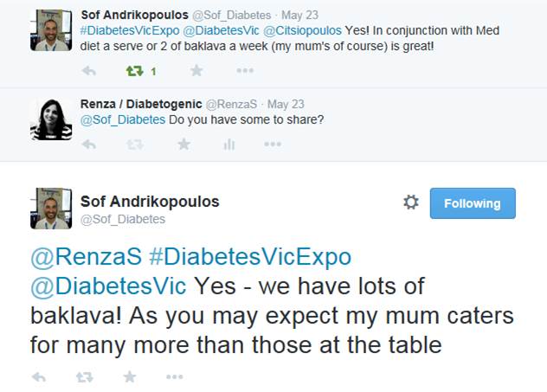The image size is (547, 392).
Task: Retweet Renza's question tweet
Action: pos(135,145)
